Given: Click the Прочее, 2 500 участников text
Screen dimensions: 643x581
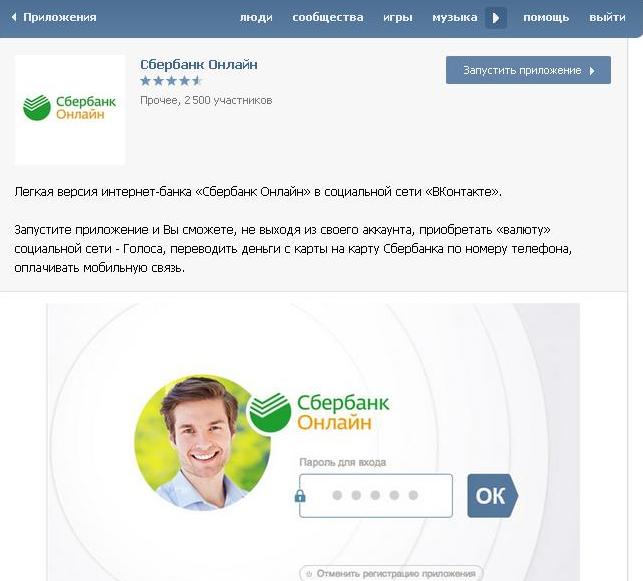Looking at the screenshot, I should coord(206,100).
